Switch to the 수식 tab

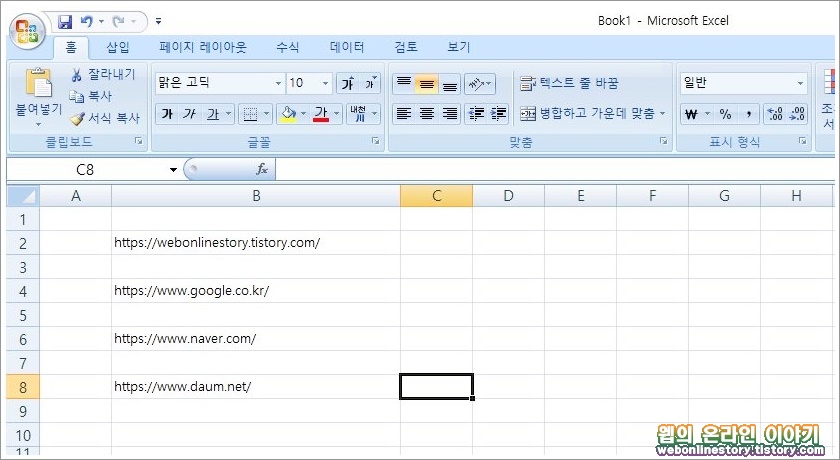pos(288,48)
